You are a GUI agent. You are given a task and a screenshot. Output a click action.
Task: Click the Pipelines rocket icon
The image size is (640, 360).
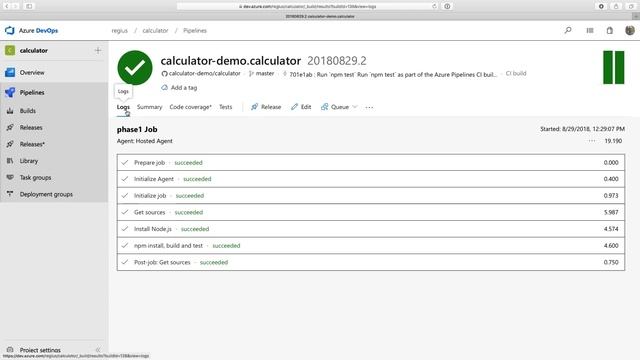[x=10, y=92]
